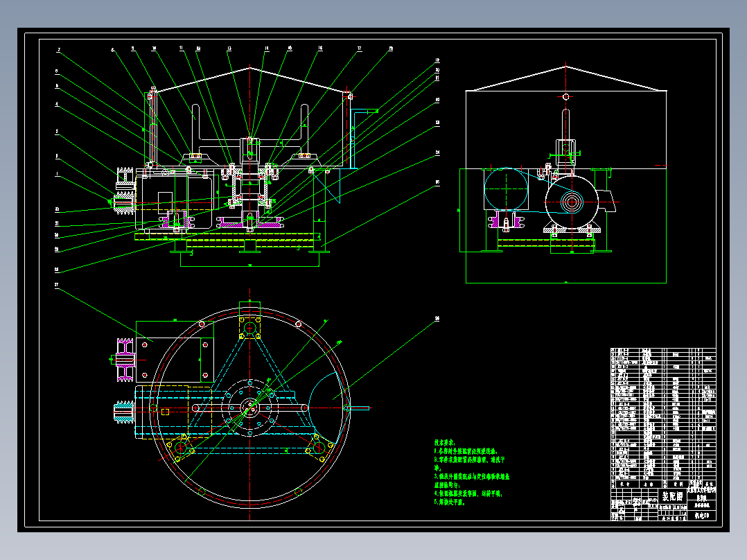Select the red outer ring of the plan view
The height and width of the screenshot is (560, 747).
(249, 408)
